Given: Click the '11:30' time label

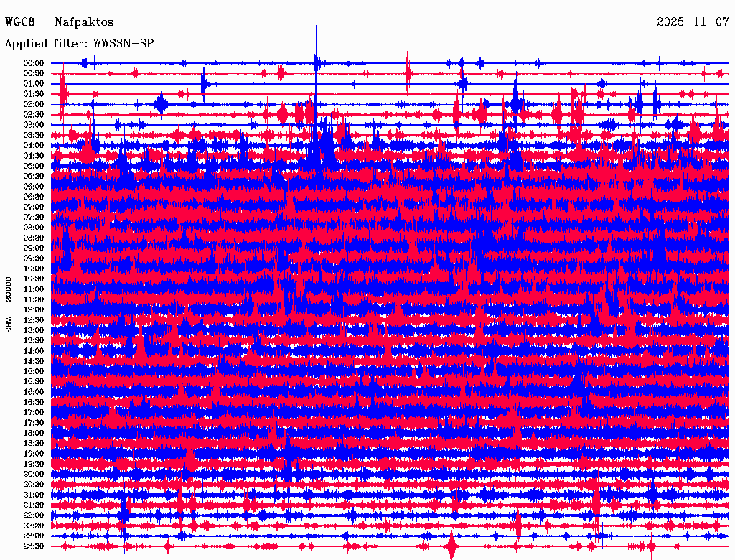Looking at the screenshot, I should pos(34,299).
